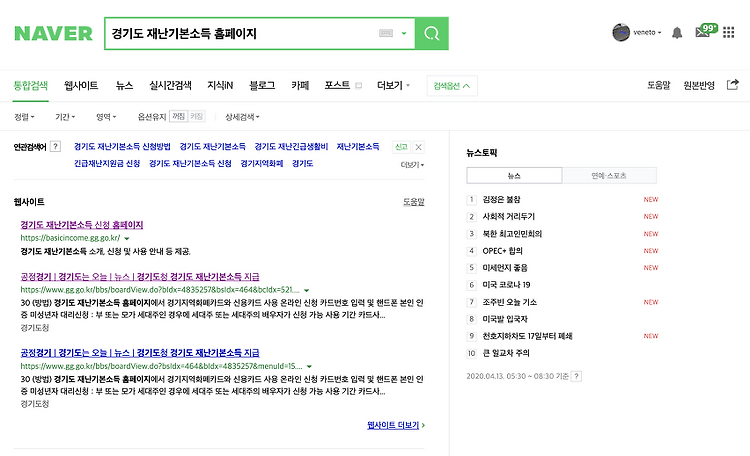This screenshot has width=750, height=456.
Task: Open the notifications bell
Action: click(x=677, y=33)
